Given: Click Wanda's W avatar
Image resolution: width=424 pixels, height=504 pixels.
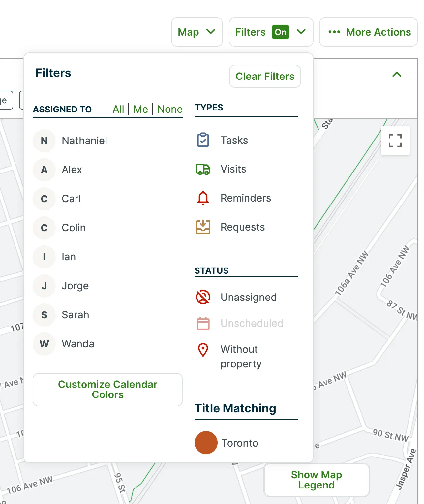Looking at the screenshot, I should click(44, 344).
